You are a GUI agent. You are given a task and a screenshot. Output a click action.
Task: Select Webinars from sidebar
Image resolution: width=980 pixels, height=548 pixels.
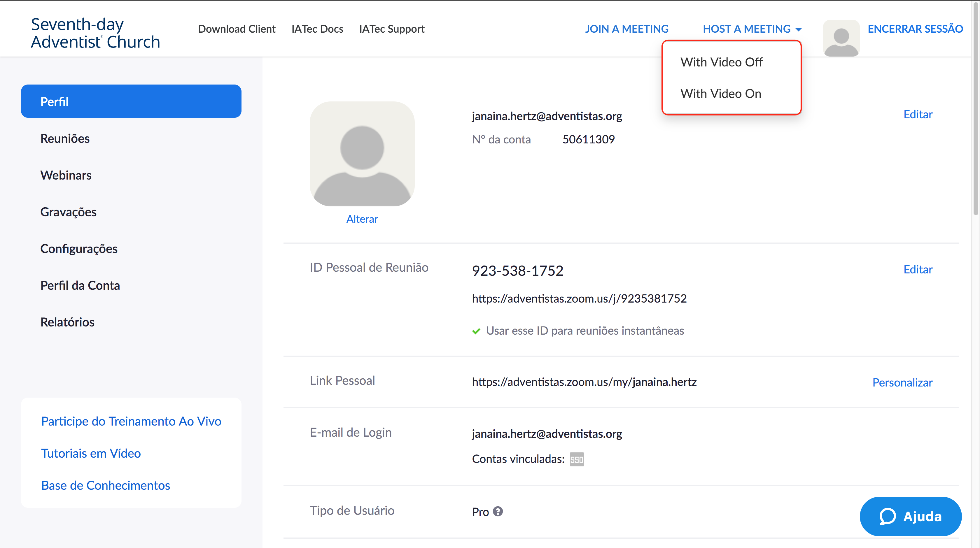coord(66,175)
